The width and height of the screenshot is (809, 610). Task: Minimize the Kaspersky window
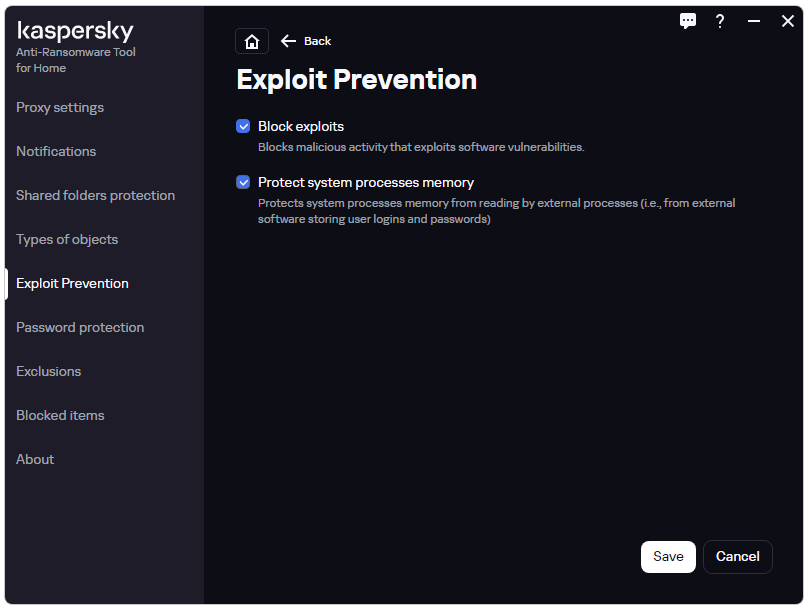tap(754, 21)
